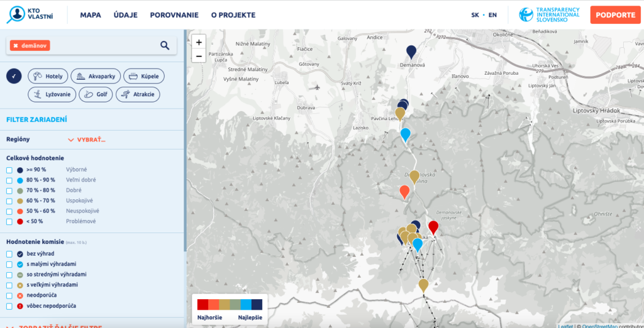Select the Golf category filter
644x328 pixels.
(96, 94)
